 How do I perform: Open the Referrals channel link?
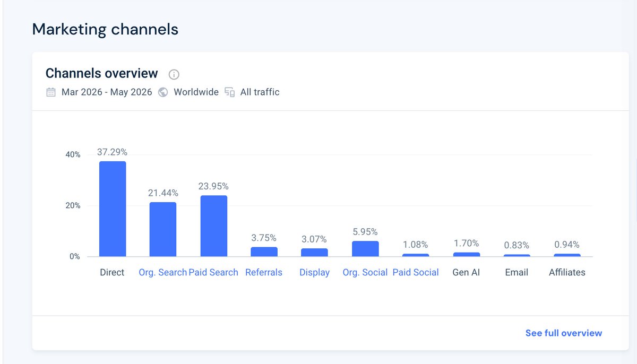click(x=264, y=272)
